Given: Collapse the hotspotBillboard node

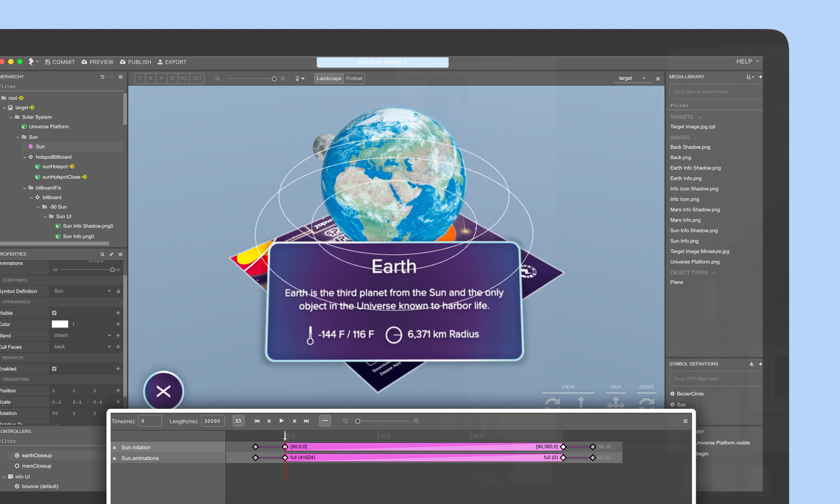Looking at the screenshot, I should coord(25,157).
